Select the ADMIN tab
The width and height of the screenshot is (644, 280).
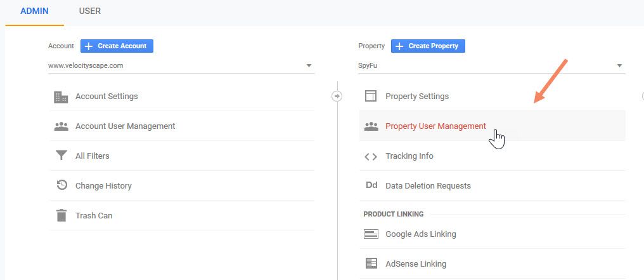click(x=34, y=11)
